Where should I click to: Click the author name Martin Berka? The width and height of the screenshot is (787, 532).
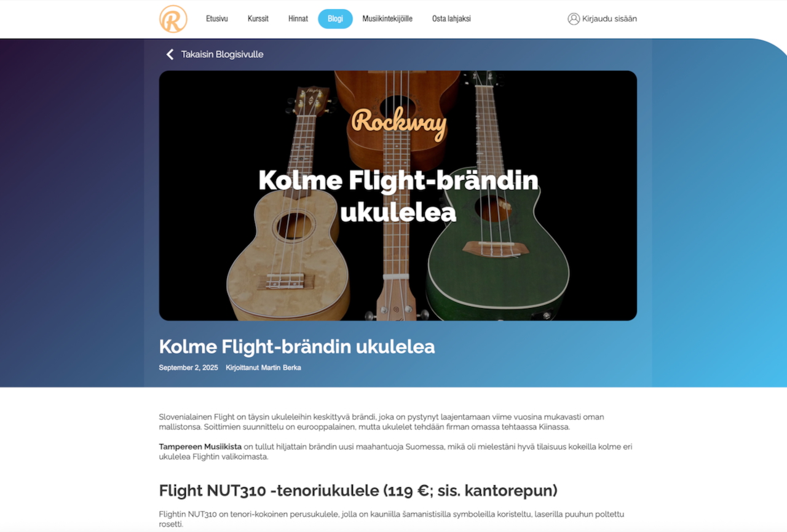pyautogui.click(x=281, y=368)
